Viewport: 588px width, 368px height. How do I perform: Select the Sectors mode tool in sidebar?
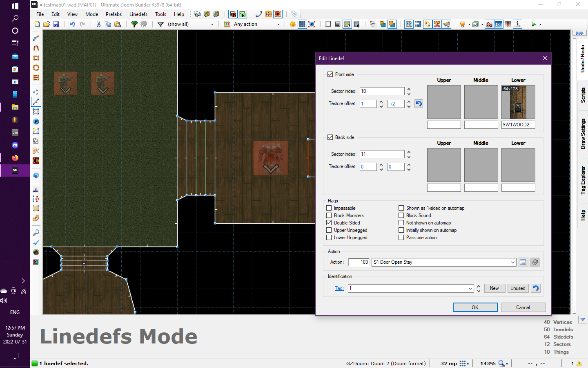point(36,112)
